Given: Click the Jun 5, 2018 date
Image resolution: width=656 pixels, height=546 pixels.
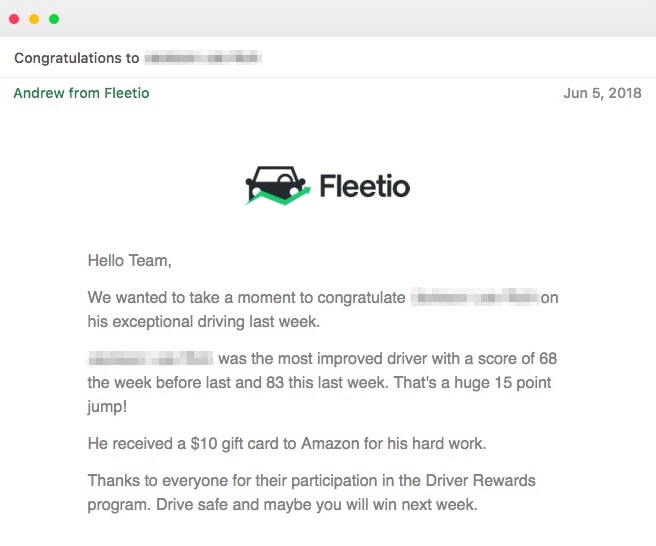Looking at the screenshot, I should 602,93.
